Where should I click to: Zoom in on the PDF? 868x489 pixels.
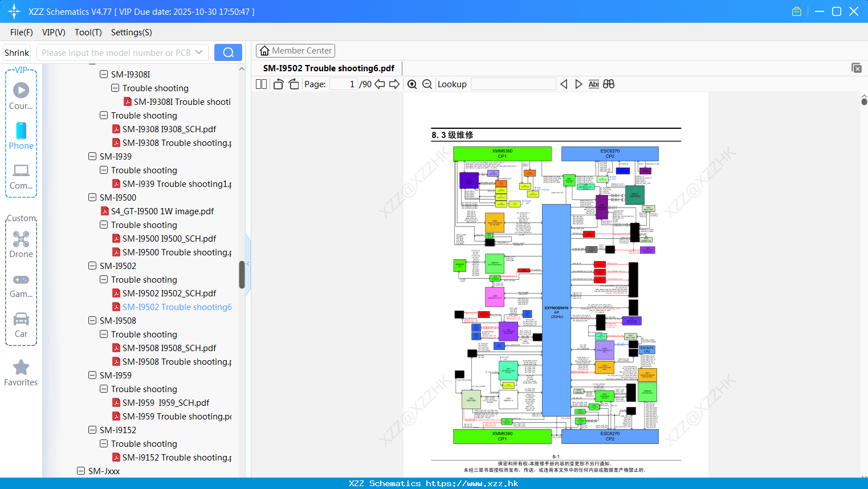click(x=412, y=84)
